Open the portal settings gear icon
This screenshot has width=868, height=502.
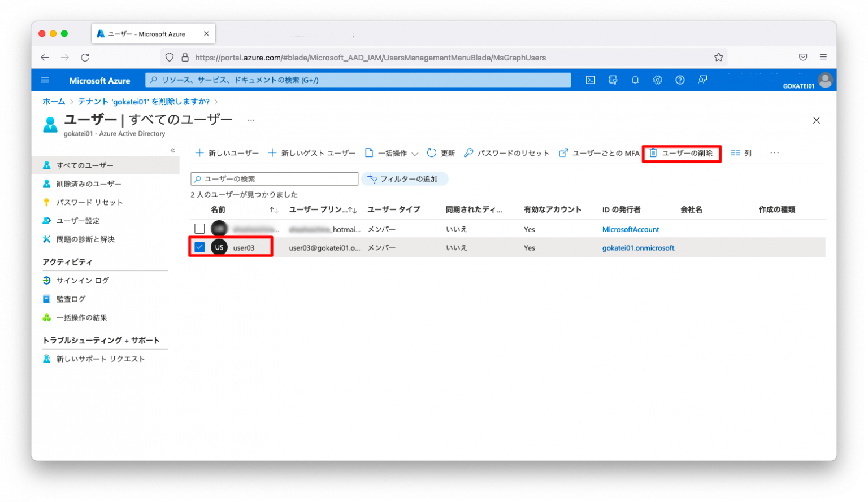657,80
